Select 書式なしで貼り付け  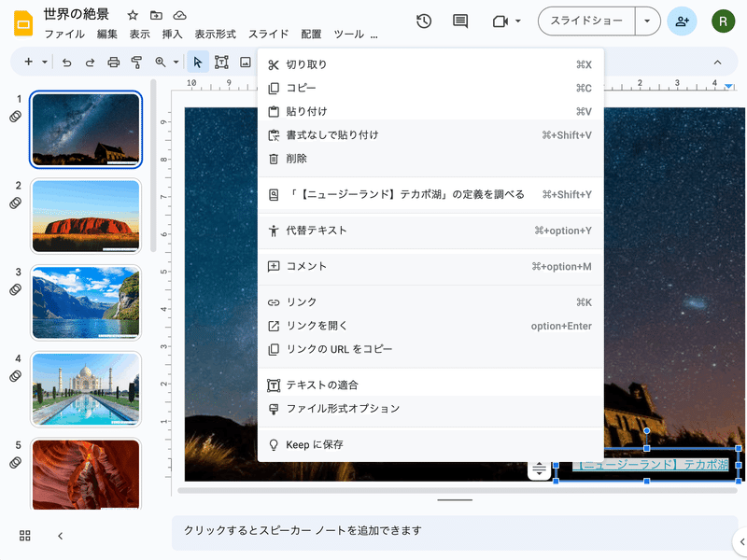[x=430, y=134]
